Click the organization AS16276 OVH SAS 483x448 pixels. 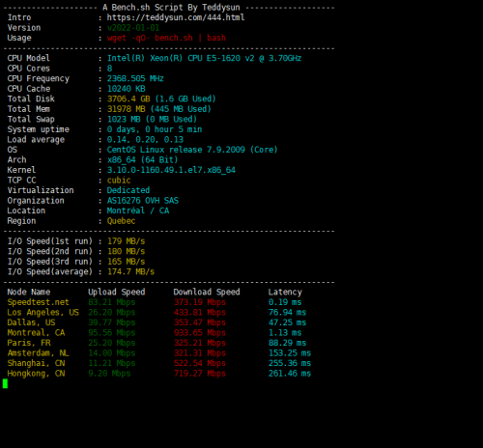point(143,201)
